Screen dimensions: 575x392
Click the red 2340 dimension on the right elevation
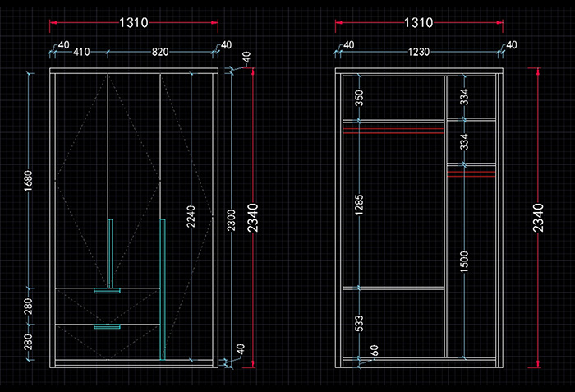click(x=537, y=217)
